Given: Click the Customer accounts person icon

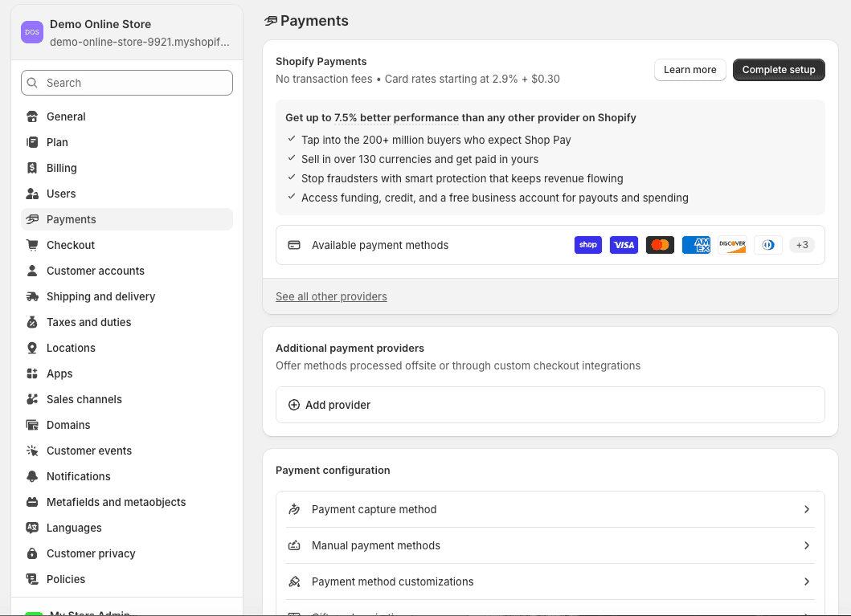Looking at the screenshot, I should coord(32,271).
